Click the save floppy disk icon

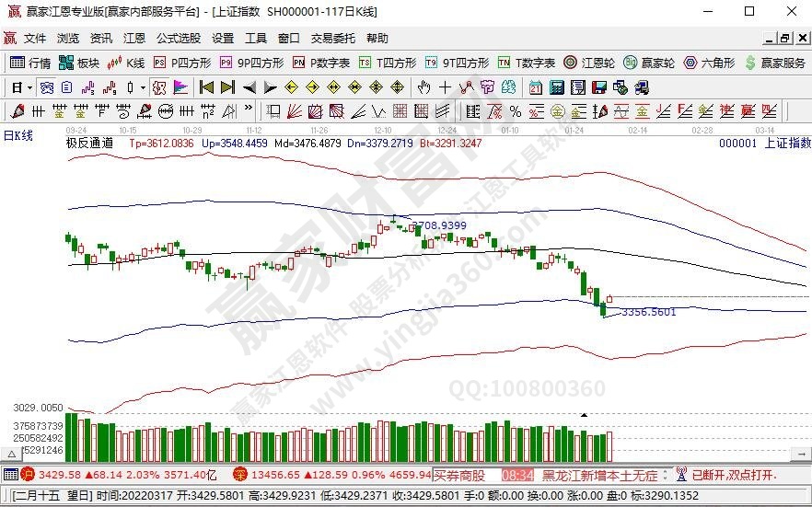598,87
